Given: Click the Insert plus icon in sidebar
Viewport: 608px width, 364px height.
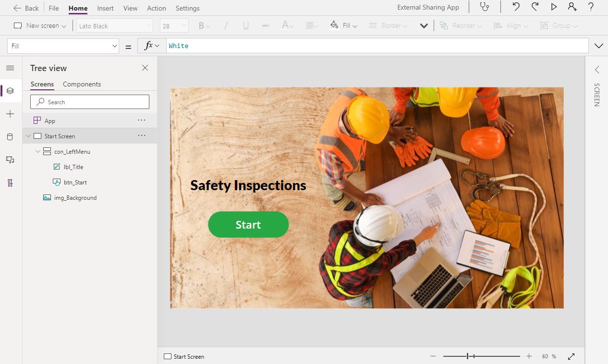Looking at the screenshot, I should (10, 114).
